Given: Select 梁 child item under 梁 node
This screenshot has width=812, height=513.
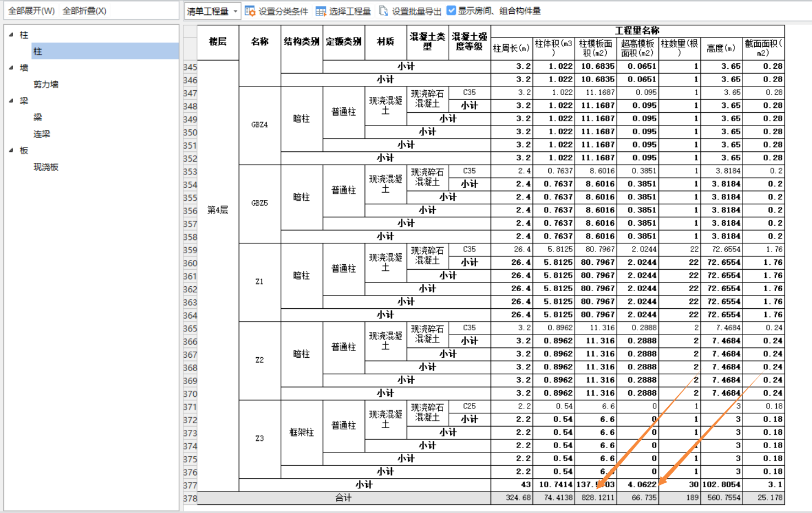Looking at the screenshot, I should coord(37,117).
